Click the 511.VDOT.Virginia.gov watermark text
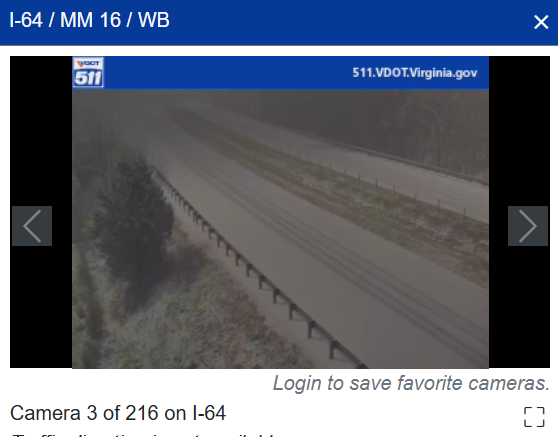This screenshot has height=437, width=558. [x=415, y=73]
